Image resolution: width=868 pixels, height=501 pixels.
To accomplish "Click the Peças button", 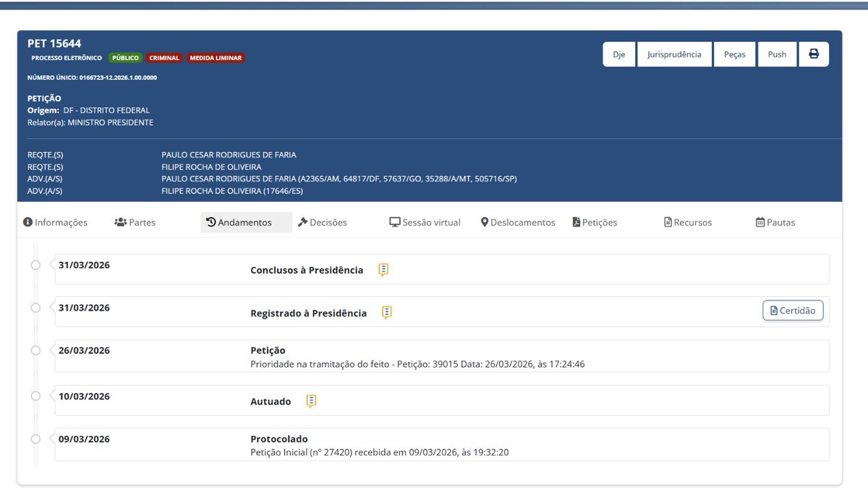I will click(x=735, y=54).
